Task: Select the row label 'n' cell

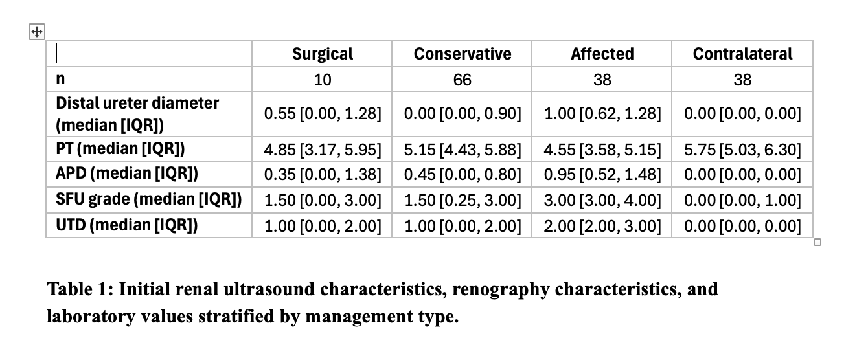Action: click(x=148, y=79)
